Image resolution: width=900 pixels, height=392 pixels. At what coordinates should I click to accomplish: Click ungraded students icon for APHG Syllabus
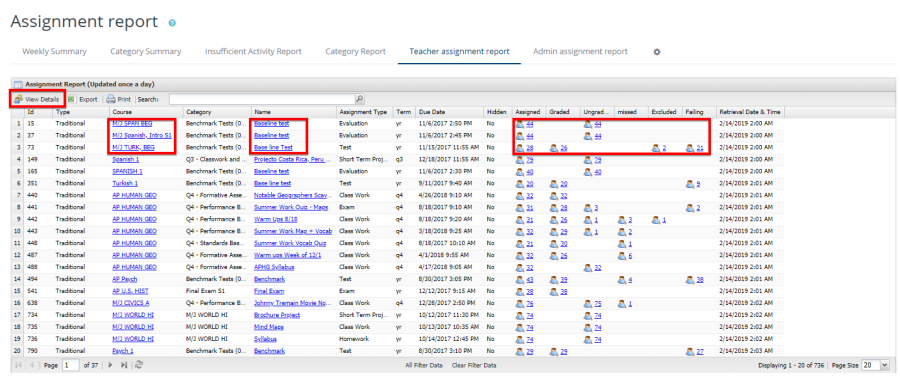click(x=588, y=267)
